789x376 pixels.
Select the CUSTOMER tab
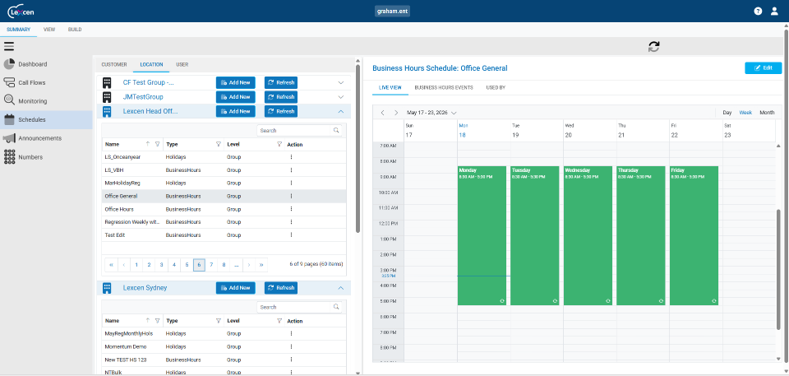tap(114, 64)
